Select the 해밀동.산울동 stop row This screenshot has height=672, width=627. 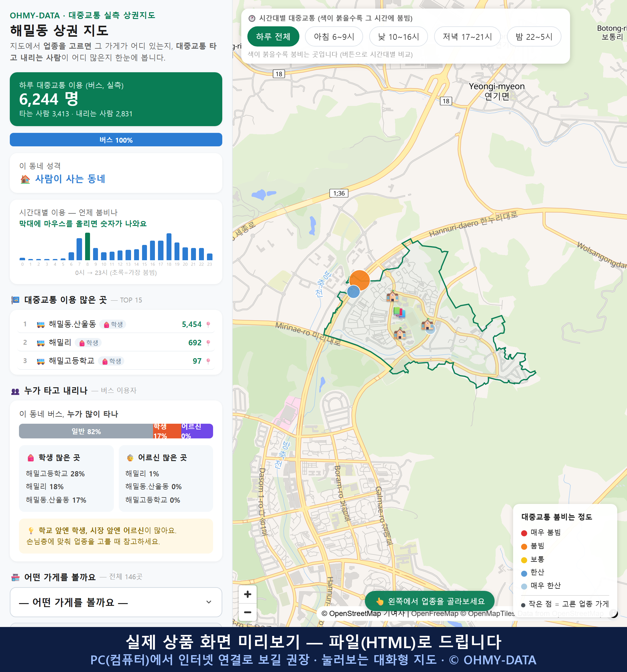116,324
